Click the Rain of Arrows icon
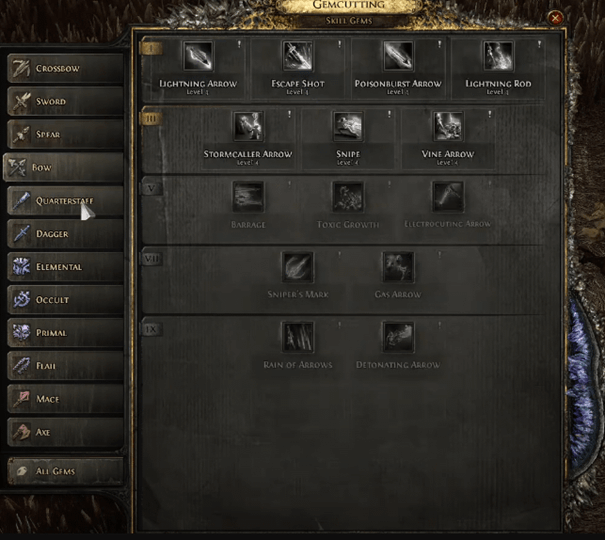The width and height of the screenshot is (605, 540). 297,338
